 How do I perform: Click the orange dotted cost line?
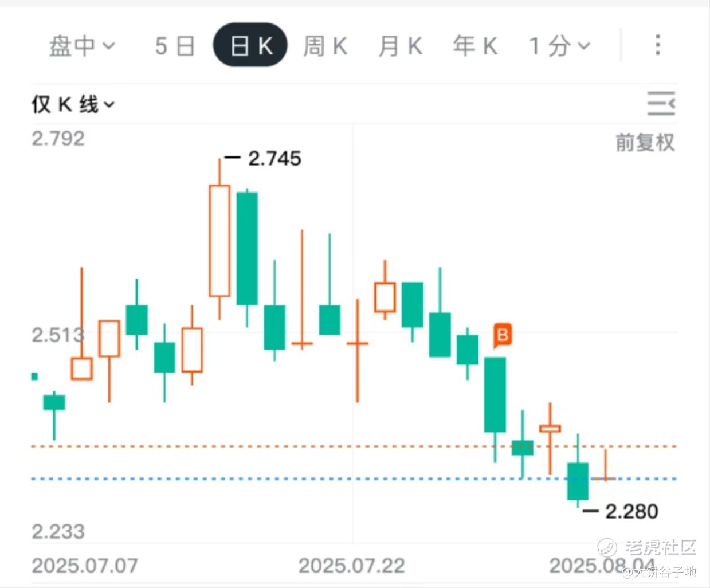[354, 446]
